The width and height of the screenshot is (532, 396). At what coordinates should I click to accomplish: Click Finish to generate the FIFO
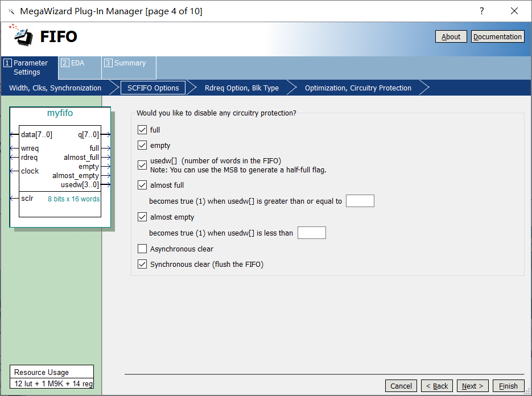[509, 385]
